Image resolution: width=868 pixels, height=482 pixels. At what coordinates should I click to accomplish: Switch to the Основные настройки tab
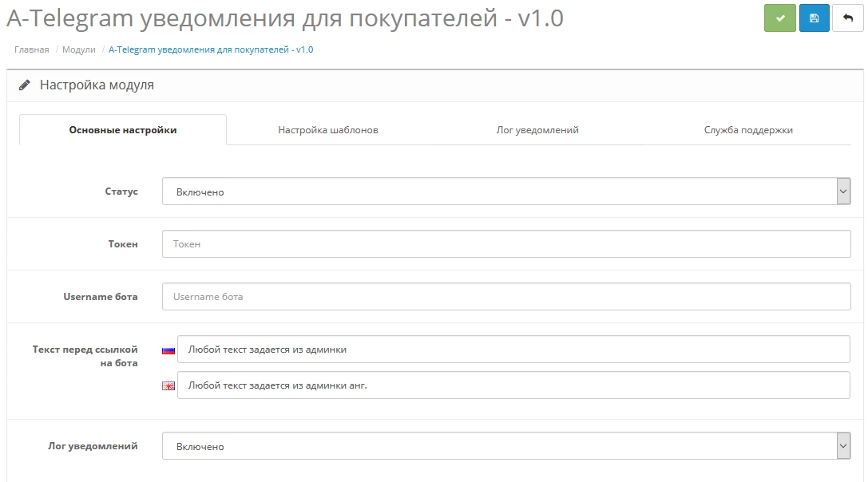pyautogui.click(x=123, y=130)
